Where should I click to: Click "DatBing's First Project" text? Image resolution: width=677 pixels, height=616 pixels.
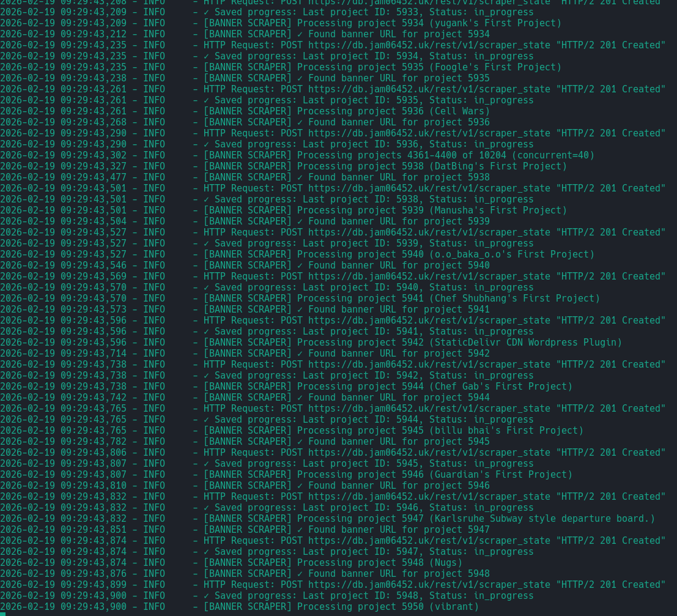497,166
